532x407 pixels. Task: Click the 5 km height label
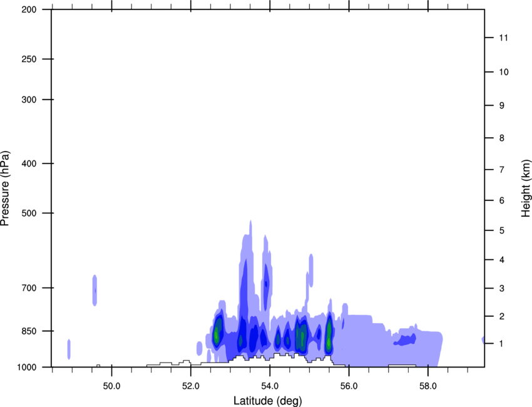coord(502,230)
